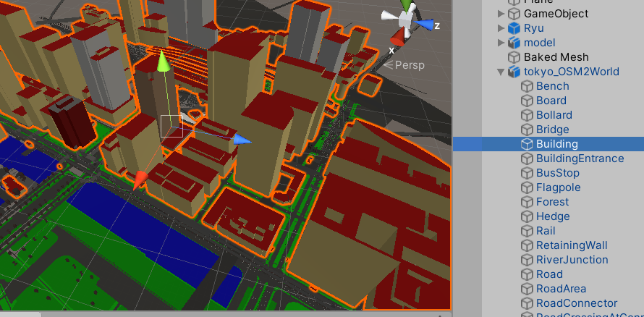Click the tokyo_OSM2World prefab icon
Screen dimensions: 644x317
click(514, 72)
